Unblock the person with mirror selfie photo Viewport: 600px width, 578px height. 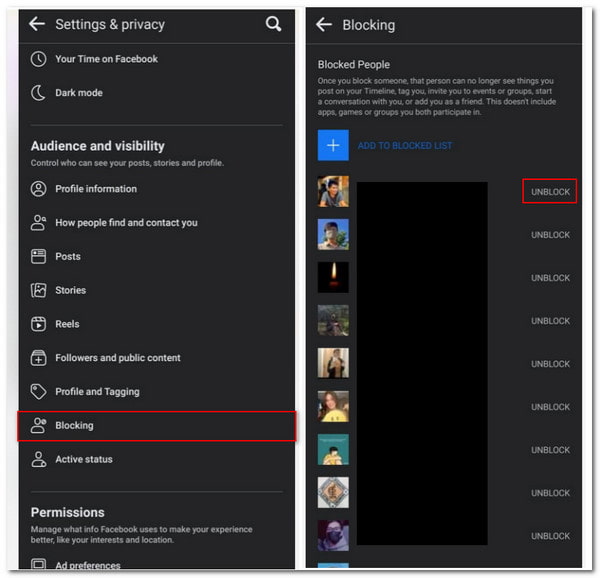[550, 364]
